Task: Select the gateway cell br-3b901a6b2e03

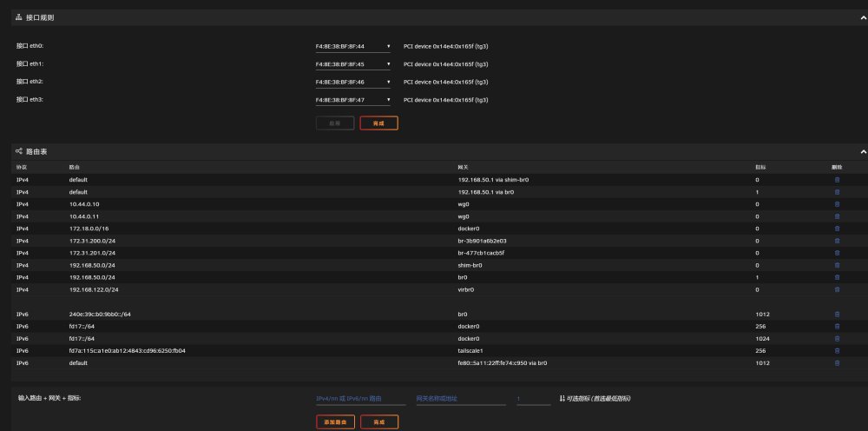Action: click(482, 241)
